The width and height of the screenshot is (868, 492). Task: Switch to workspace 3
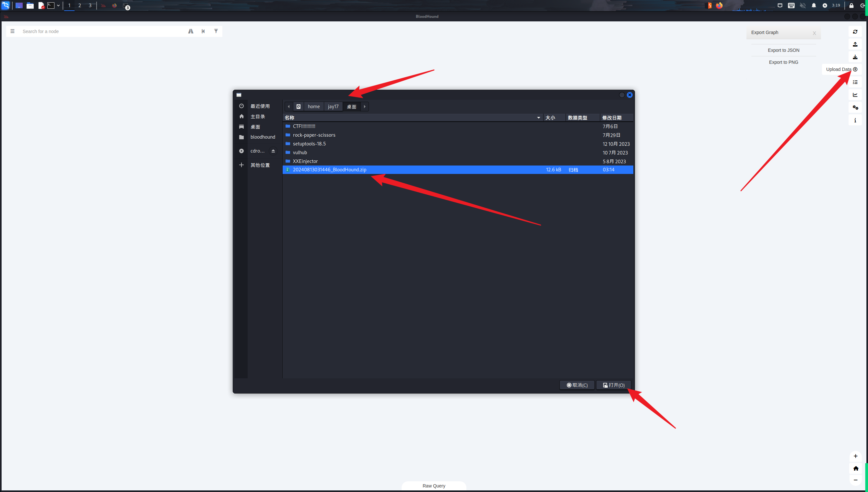90,6
